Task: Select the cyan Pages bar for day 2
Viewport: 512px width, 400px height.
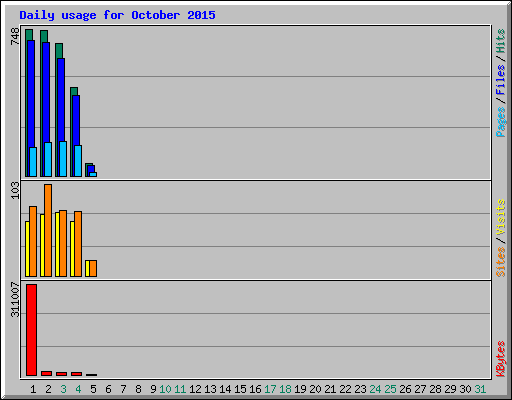Action: (x=48, y=159)
